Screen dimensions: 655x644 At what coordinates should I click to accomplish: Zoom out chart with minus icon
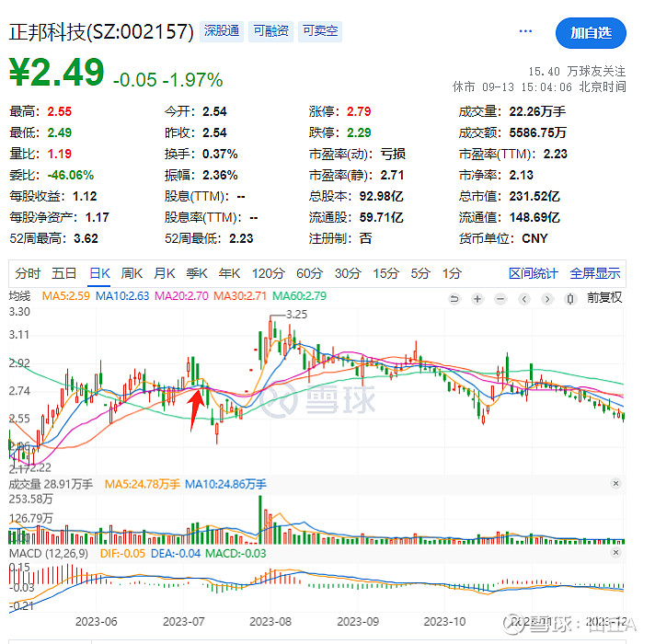(500, 299)
